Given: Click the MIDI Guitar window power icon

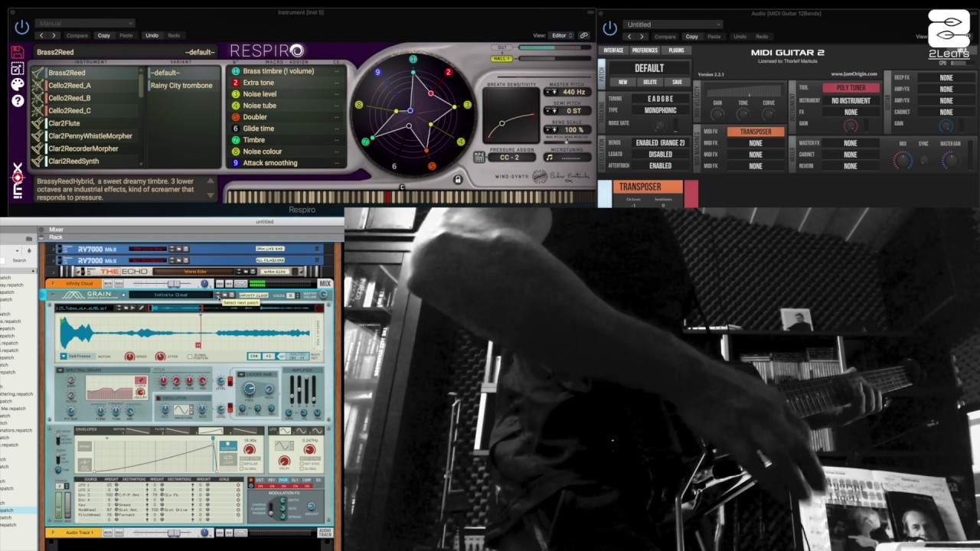Looking at the screenshot, I should click(x=609, y=28).
